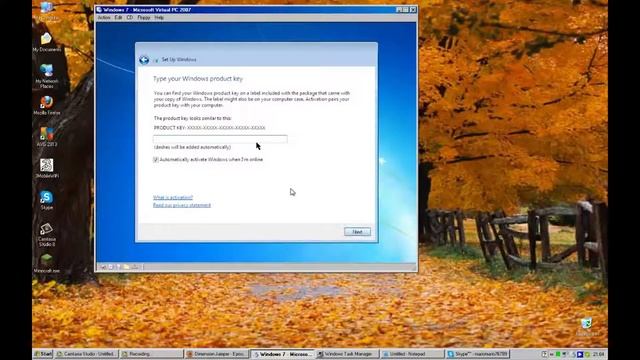Click the system tray clock
The height and width of the screenshot is (360, 640).
(598, 354)
